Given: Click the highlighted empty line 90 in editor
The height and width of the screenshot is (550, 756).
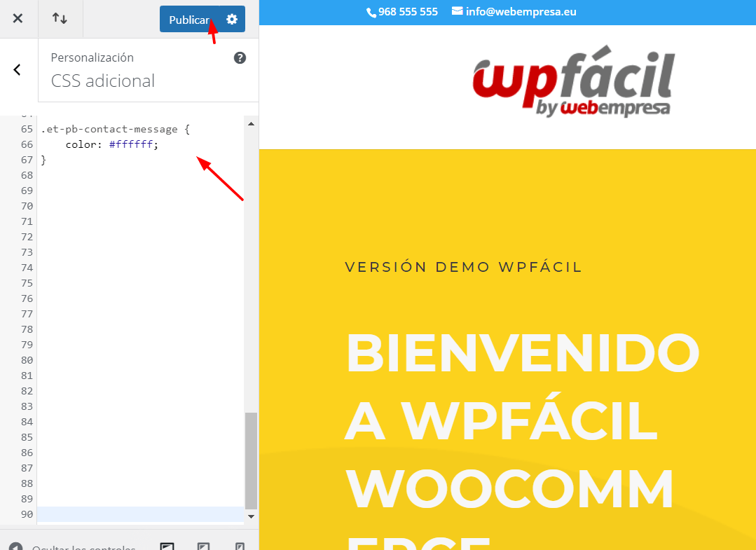Looking at the screenshot, I should 140,514.
